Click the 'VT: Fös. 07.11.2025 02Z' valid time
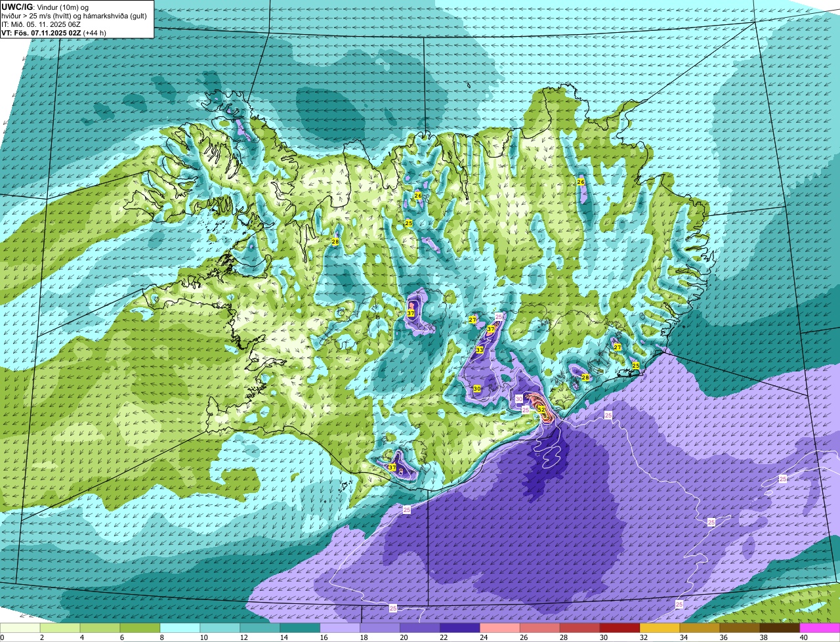The image size is (840, 642). click(41, 33)
